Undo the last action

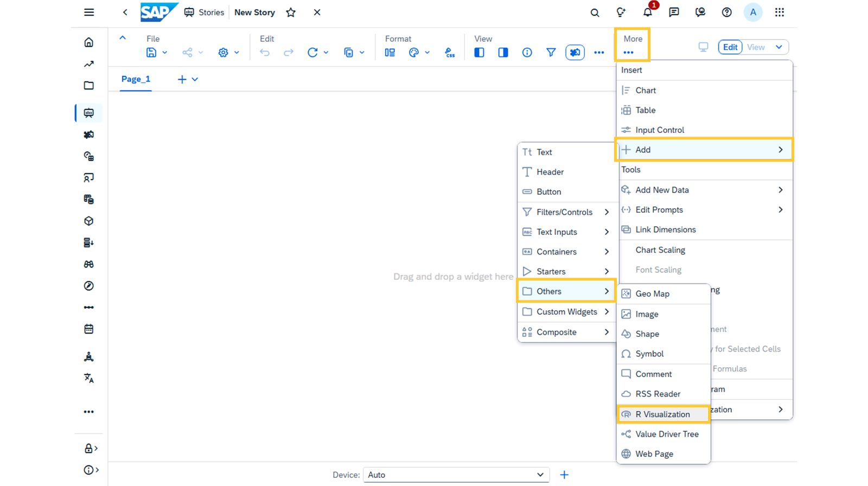[x=265, y=53]
